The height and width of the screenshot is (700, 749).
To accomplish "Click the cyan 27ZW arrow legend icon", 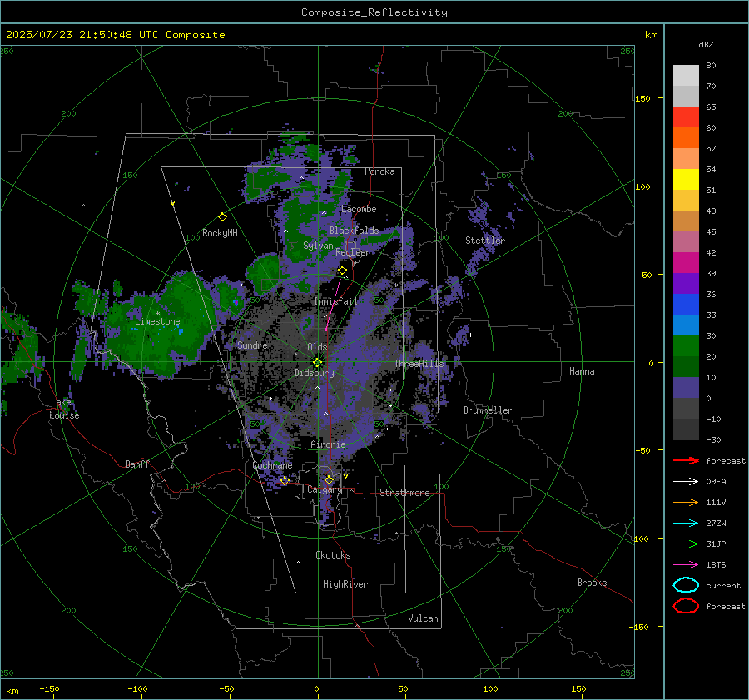I will click(x=686, y=524).
